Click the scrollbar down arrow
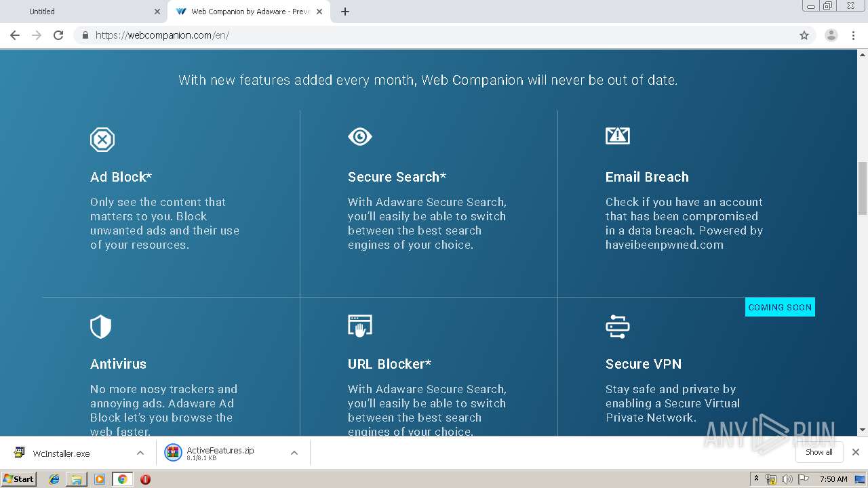The image size is (868, 488). 863,430
